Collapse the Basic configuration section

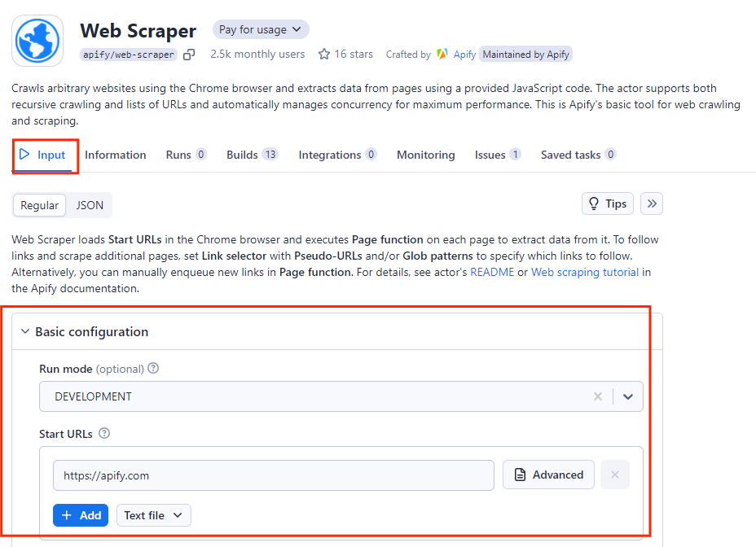(x=25, y=331)
